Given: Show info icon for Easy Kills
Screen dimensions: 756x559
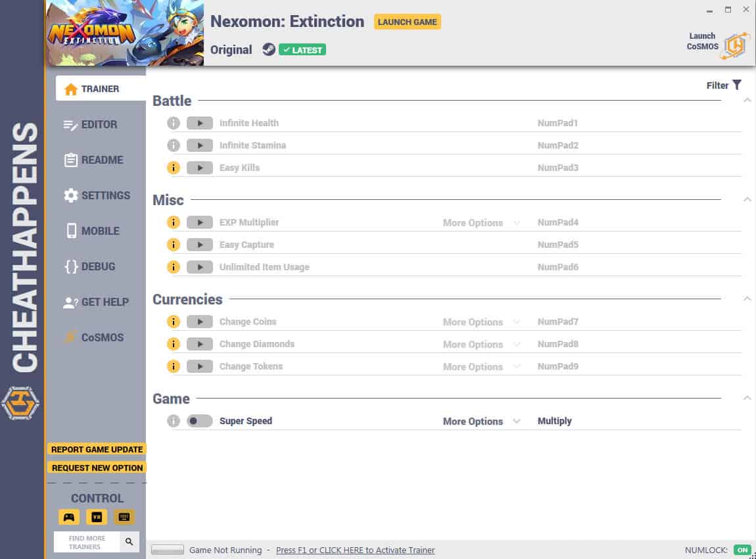Looking at the screenshot, I should tap(173, 168).
